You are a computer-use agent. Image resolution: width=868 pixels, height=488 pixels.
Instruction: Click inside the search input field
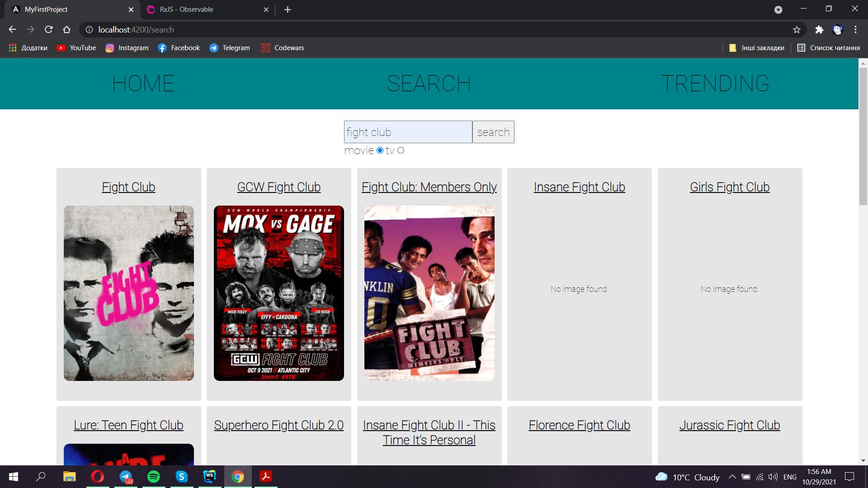pyautogui.click(x=408, y=131)
